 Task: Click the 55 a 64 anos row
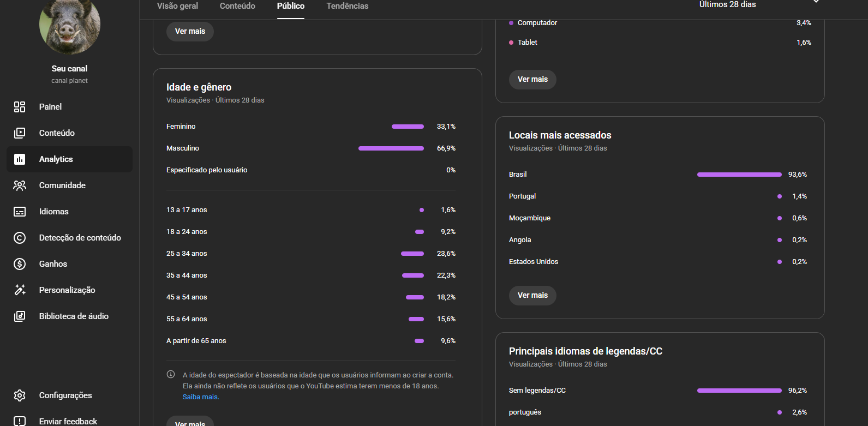tap(311, 319)
